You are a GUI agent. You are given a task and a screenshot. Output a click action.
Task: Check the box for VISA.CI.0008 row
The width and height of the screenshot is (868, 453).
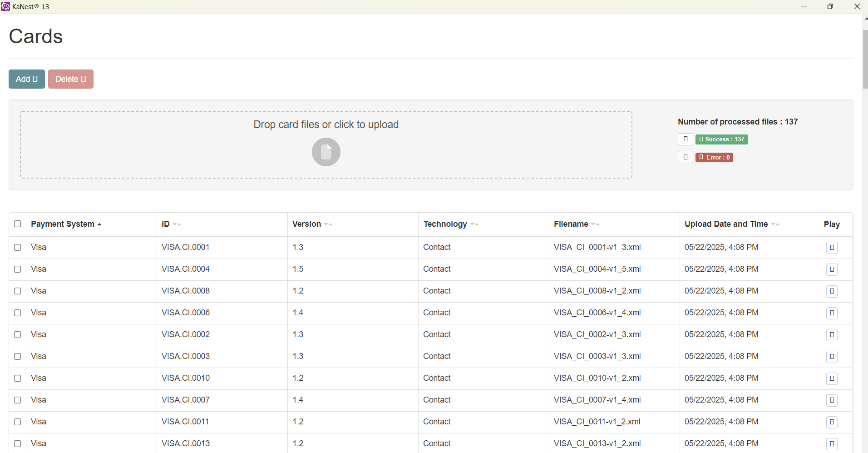pyautogui.click(x=18, y=291)
